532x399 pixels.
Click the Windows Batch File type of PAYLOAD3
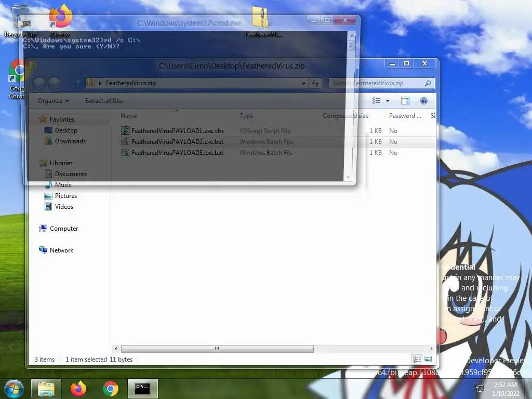tap(267, 153)
